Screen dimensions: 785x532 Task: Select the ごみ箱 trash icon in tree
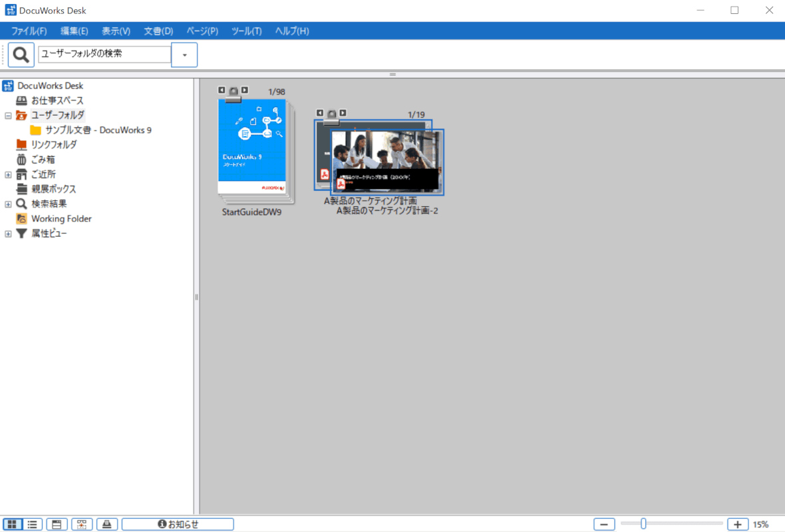pyautogui.click(x=21, y=160)
